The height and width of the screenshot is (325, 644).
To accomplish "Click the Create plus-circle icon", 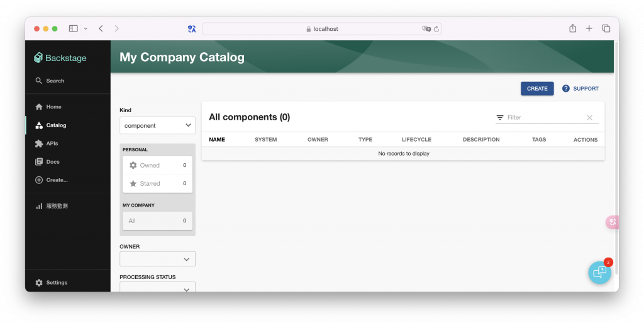I will tap(39, 180).
